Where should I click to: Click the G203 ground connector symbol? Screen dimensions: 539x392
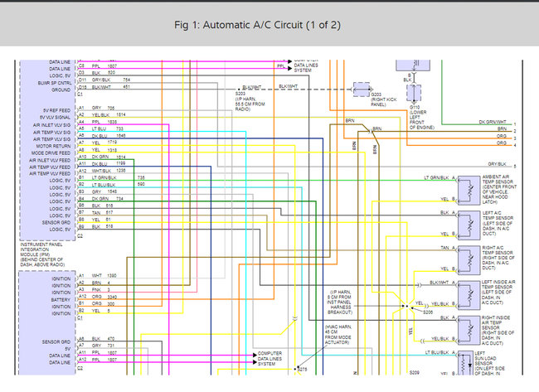(x=362, y=90)
